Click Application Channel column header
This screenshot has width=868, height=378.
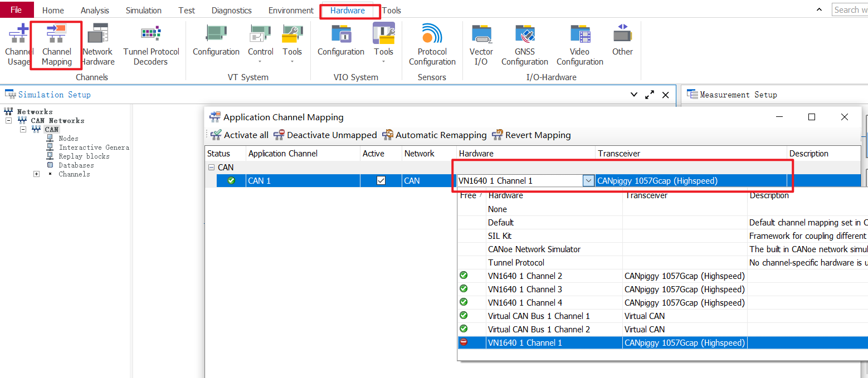click(x=303, y=154)
